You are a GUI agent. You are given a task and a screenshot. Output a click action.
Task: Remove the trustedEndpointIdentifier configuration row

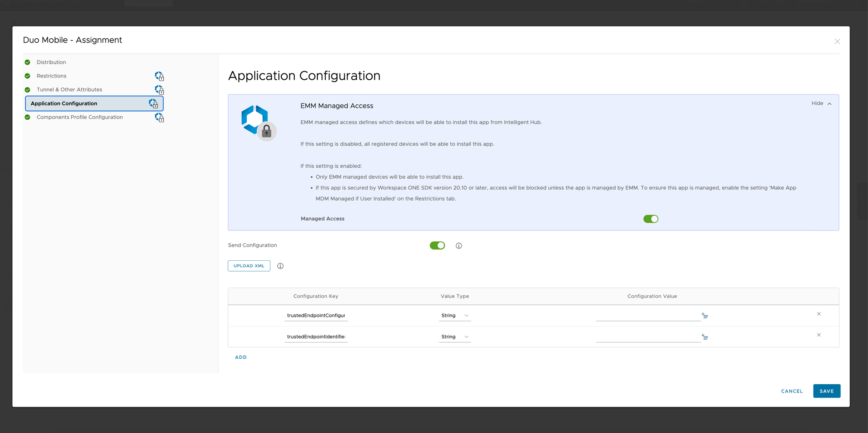point(819,335)
